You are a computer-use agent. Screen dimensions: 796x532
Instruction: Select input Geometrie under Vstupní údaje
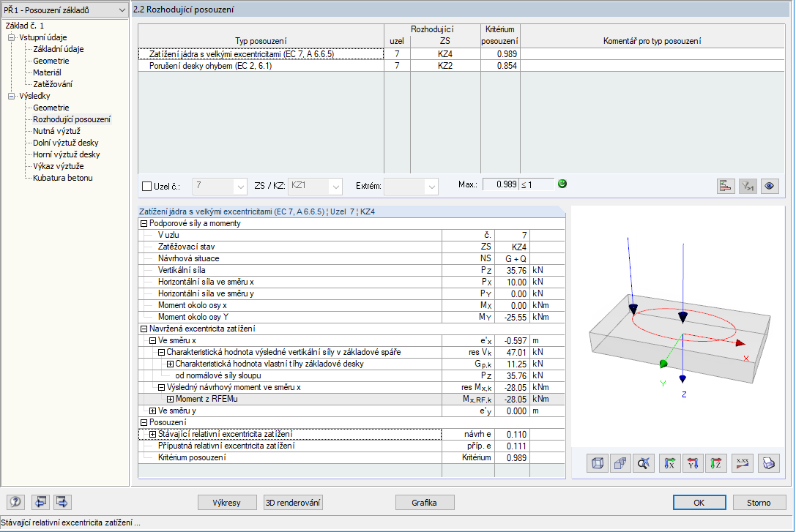tap(51, 61)
